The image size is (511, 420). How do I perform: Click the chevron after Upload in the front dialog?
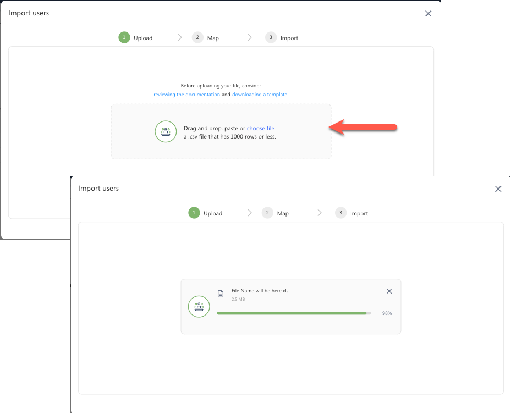(250, 213)
